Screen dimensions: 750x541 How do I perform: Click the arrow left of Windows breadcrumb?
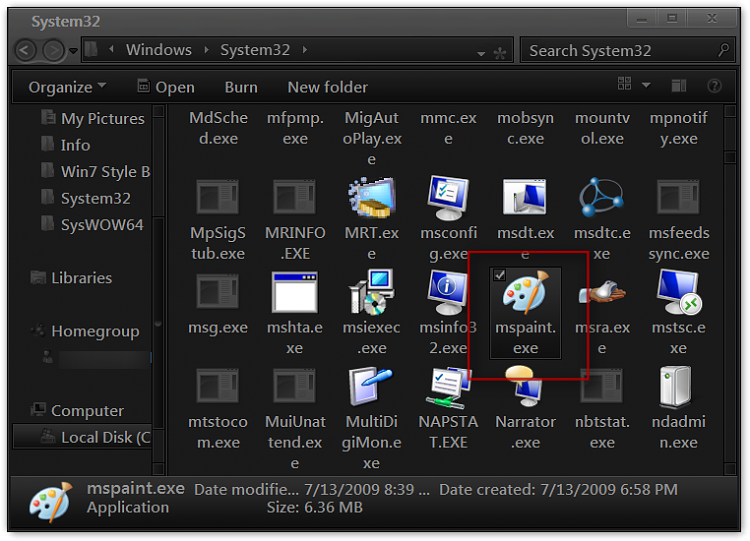(x=111, y=49)
